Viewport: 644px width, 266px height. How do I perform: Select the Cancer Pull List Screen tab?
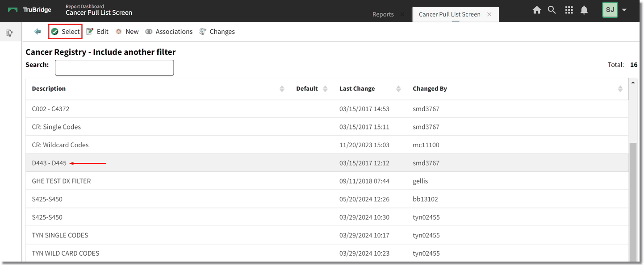(x=449, y=14)
